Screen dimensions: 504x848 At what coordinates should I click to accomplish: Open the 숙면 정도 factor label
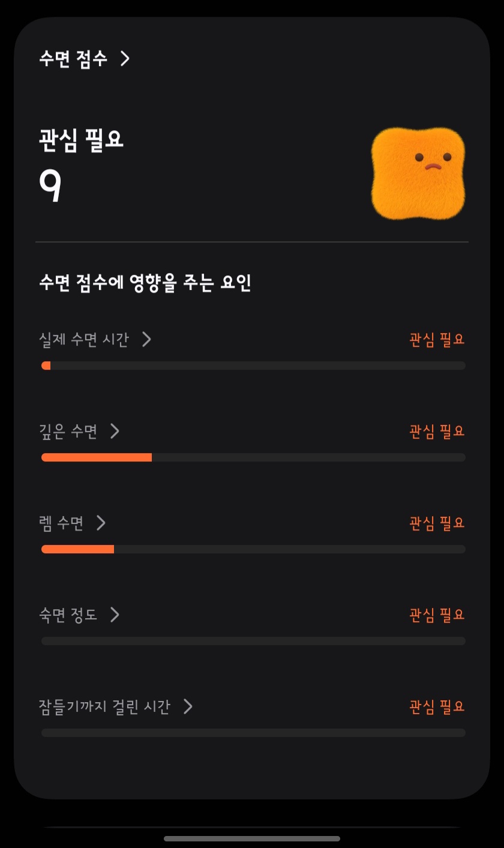point(68,615)
